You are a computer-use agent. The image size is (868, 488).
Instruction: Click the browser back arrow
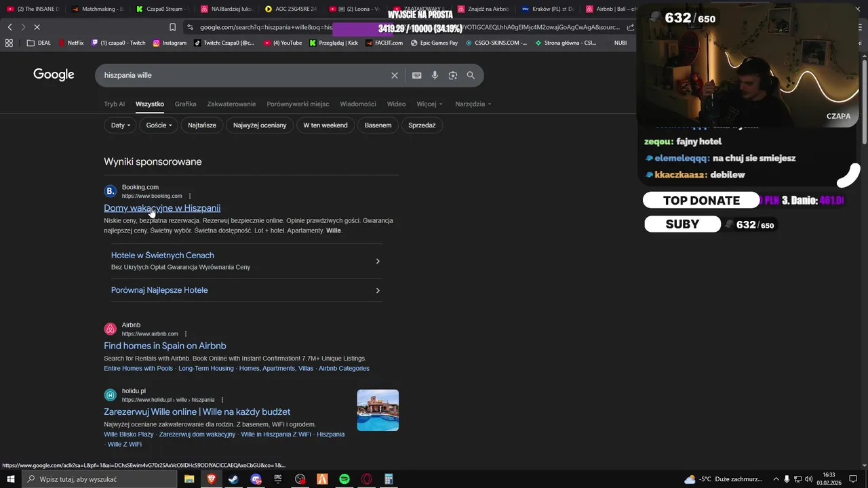(x=9, y=27)
